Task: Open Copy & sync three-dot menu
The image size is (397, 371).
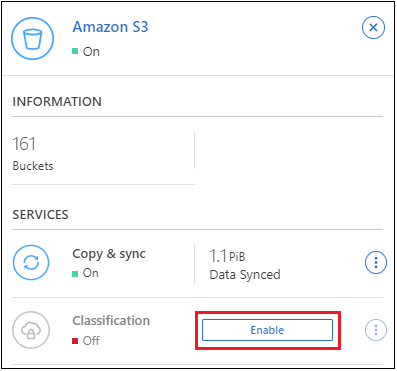Action: pos(376,263)
